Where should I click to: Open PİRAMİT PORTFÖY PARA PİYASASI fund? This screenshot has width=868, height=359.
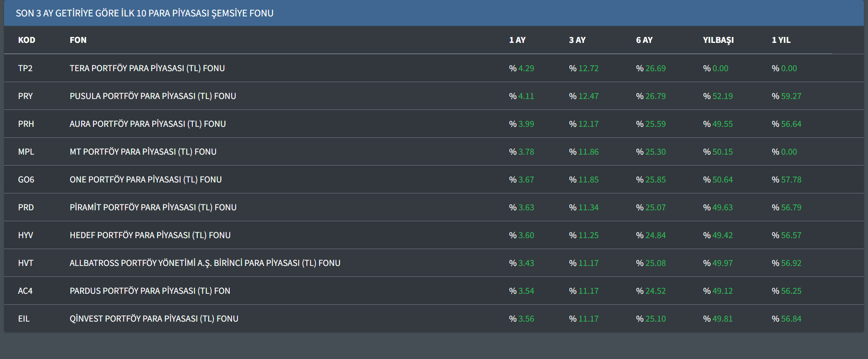click(153, 208)
